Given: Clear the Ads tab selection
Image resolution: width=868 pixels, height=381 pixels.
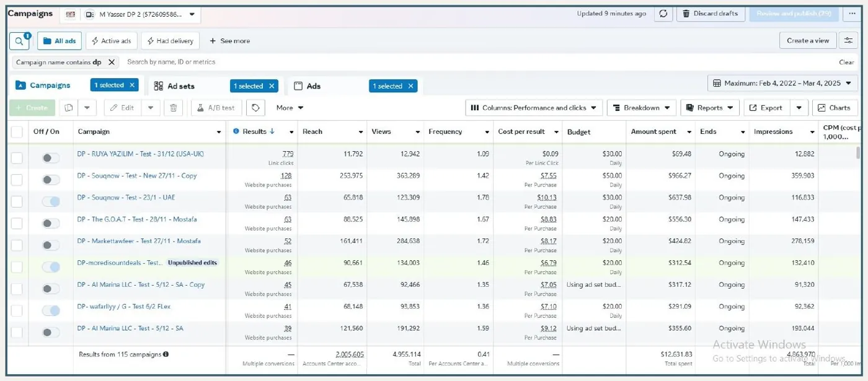Looking at the screenshot, I should (x=410, y=86).
